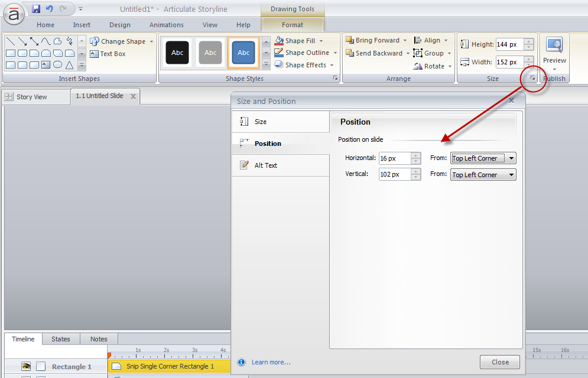The image size is (588, 378).
Task: Switch to the States panel tab
Action: (61, 339)
